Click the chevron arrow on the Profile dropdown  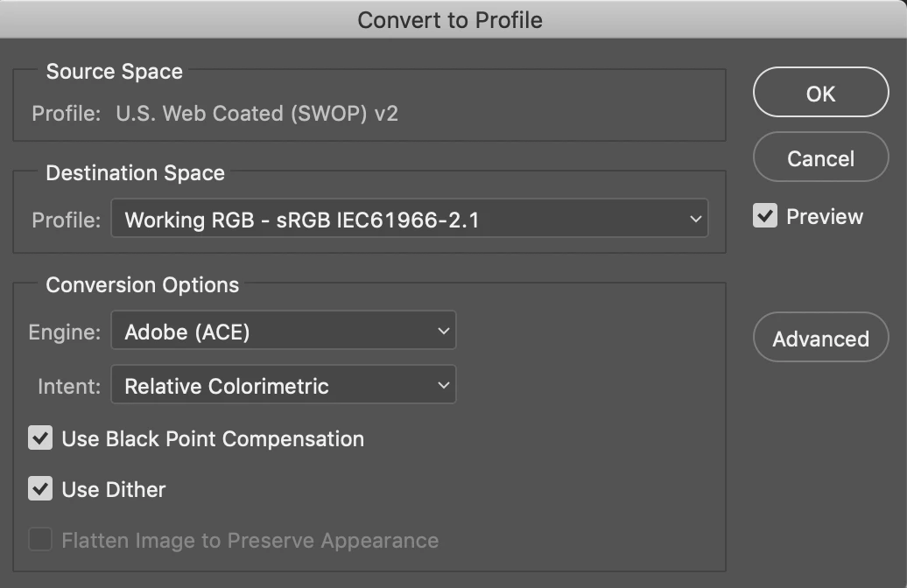point(696,220)
